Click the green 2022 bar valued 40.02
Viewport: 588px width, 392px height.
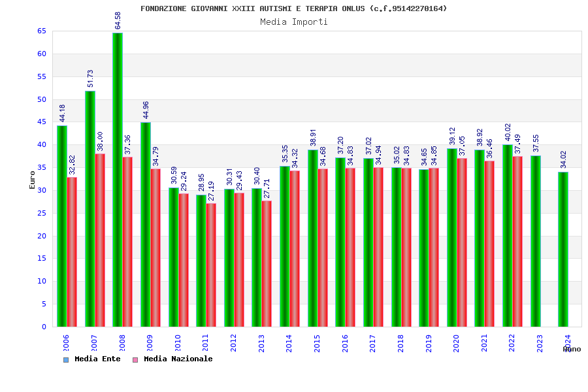click(x=508, y=236)
